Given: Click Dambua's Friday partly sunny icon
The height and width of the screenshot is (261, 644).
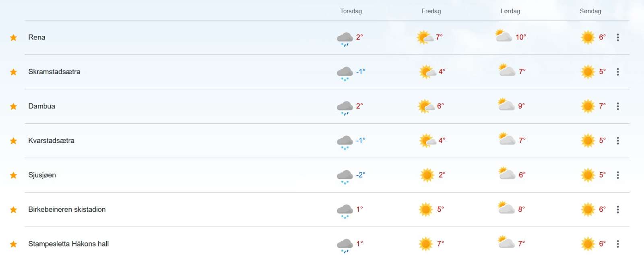Looking at the screenshot, I should pyautogui.click(x=427, y=106).
